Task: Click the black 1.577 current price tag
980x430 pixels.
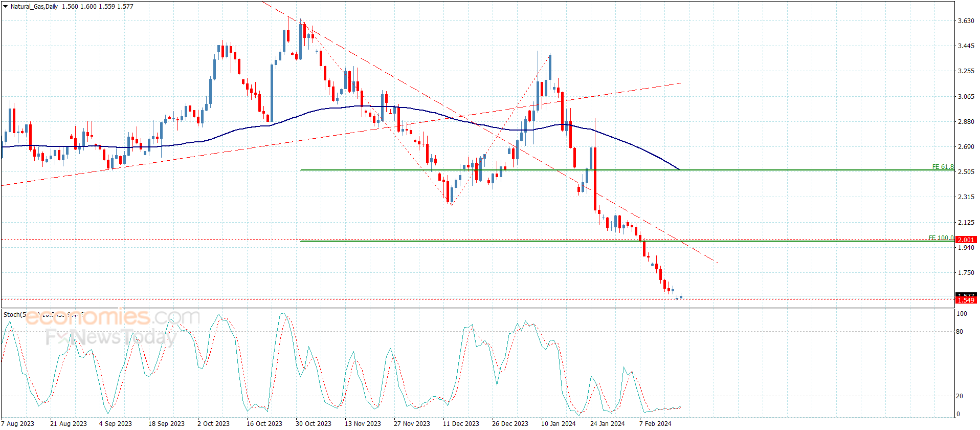Action: pyautogui.click(x=966, y=295)
